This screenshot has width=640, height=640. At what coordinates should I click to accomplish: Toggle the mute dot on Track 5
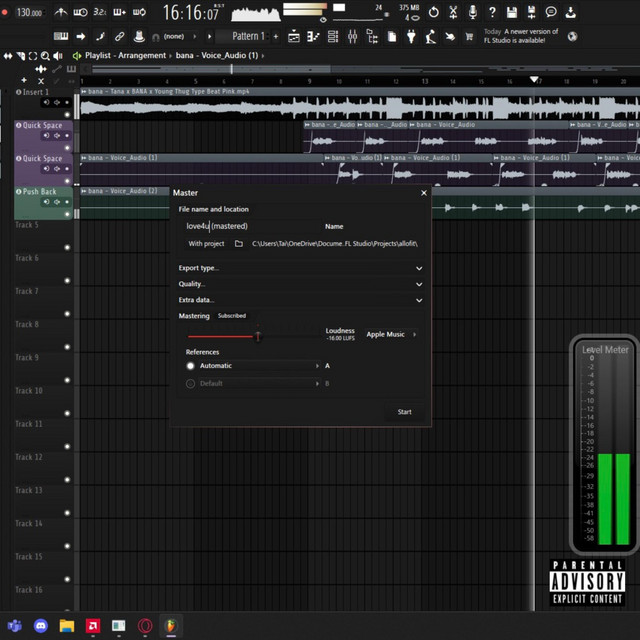coord(67,247)
